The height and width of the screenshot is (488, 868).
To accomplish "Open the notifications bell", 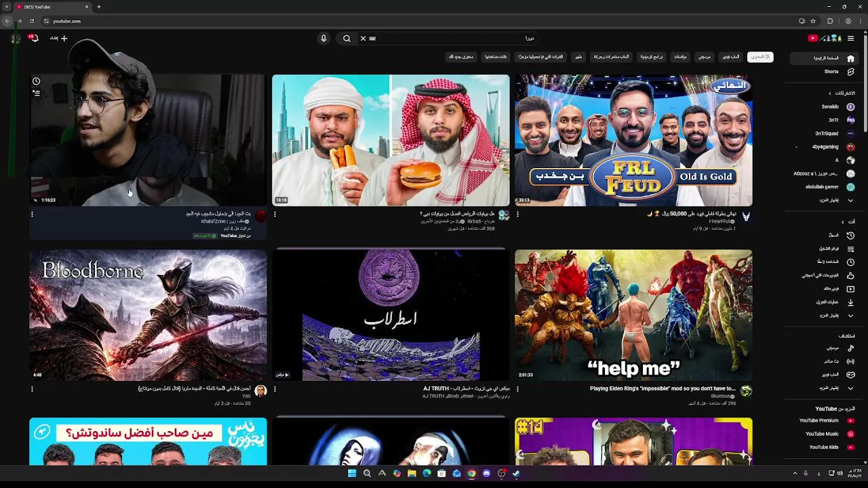I will pyautogui.click(x=33, y=38).
